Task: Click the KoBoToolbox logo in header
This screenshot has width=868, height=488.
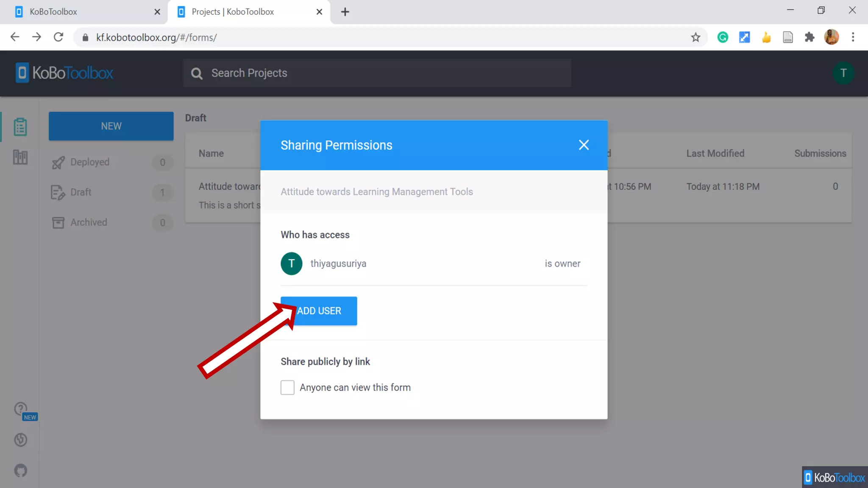Action: click(64, 73)
